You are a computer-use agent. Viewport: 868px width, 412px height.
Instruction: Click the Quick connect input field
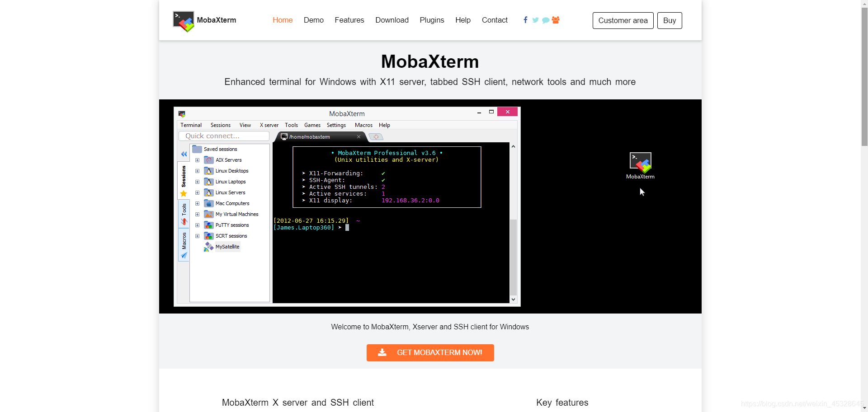click(x=224, y=136)
